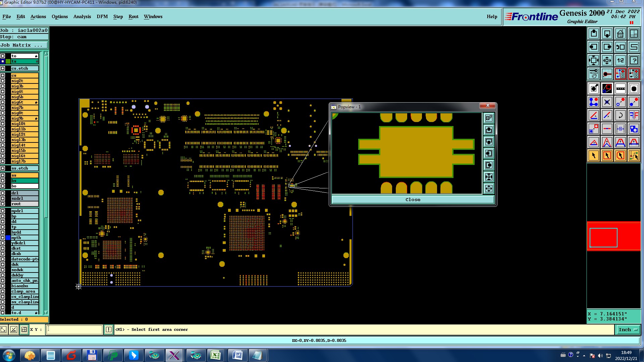Toggle display checkbox for layer rout
Screen dimensions: 644x362
pyautogui.click(x=3, y=204)
